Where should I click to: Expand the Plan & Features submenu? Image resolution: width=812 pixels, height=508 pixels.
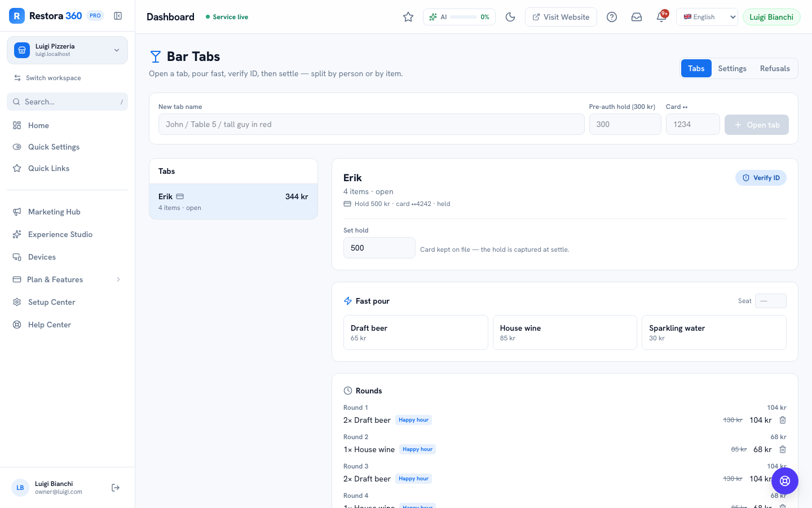(67, 279)
